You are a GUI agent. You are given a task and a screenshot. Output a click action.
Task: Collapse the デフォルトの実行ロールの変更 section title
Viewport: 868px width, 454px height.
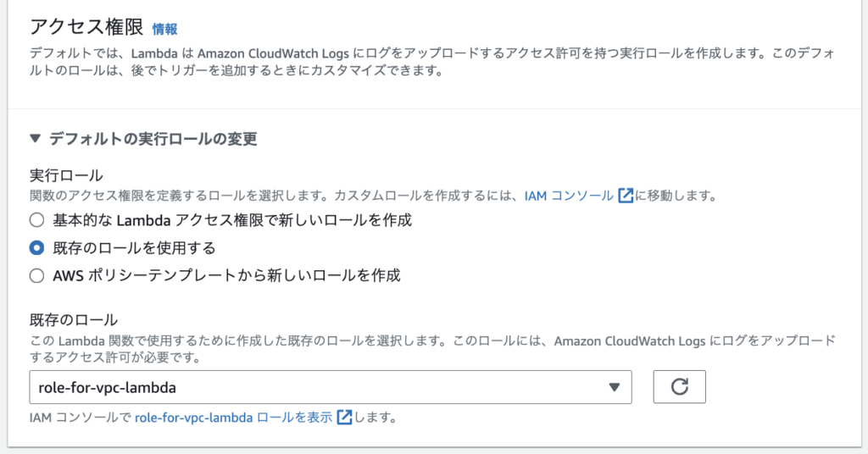(x=153, y=138)
